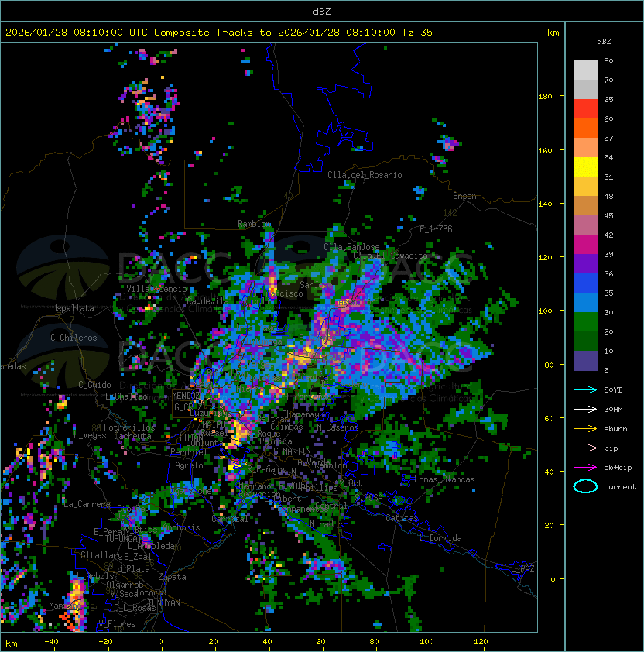The width and height of the screenshot is (644, 652).
Task: Select the light blue swatch below 35
Action: tap(585, 303)
